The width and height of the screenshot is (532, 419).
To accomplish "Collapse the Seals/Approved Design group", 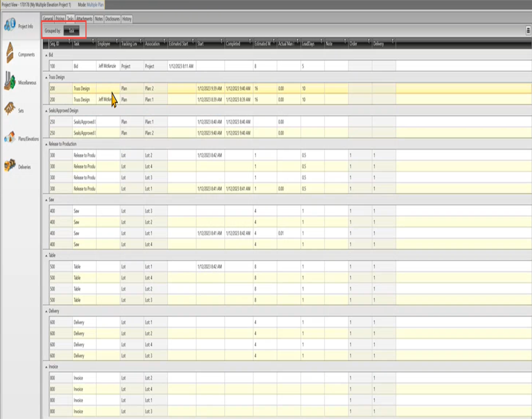I will tap(47, 111).
